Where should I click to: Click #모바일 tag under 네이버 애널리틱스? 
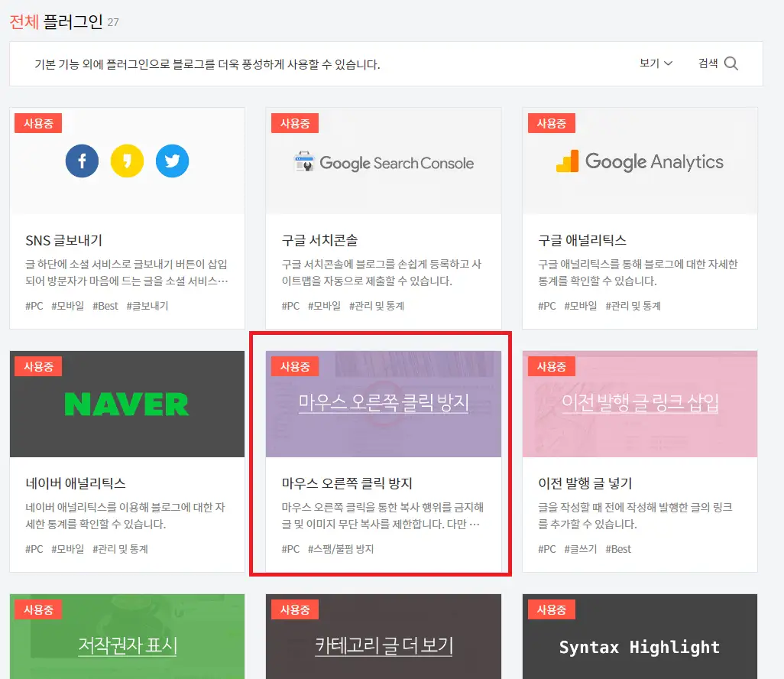(x=67, y=549)
